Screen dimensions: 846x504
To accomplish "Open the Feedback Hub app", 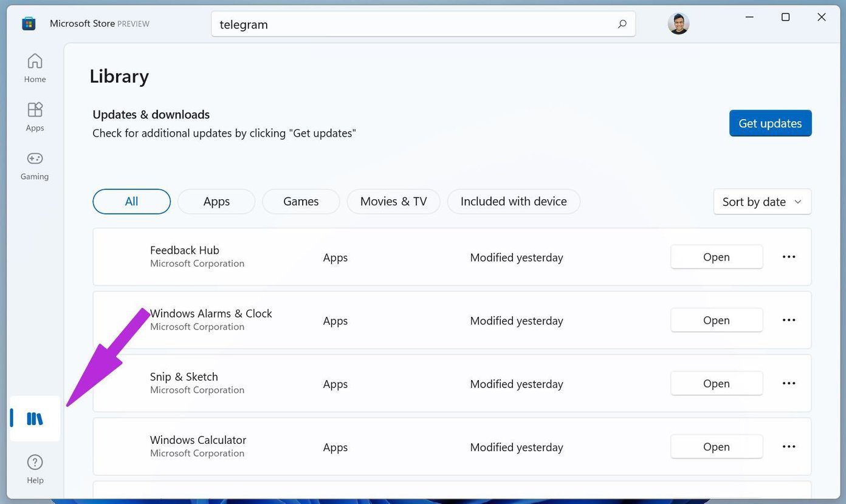I will (717, 257).
